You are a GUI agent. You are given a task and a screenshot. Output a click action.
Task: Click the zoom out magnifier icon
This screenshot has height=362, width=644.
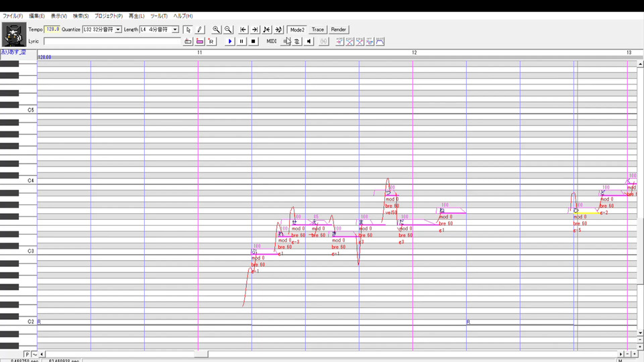pyautogui.click(x=228, y=29)
